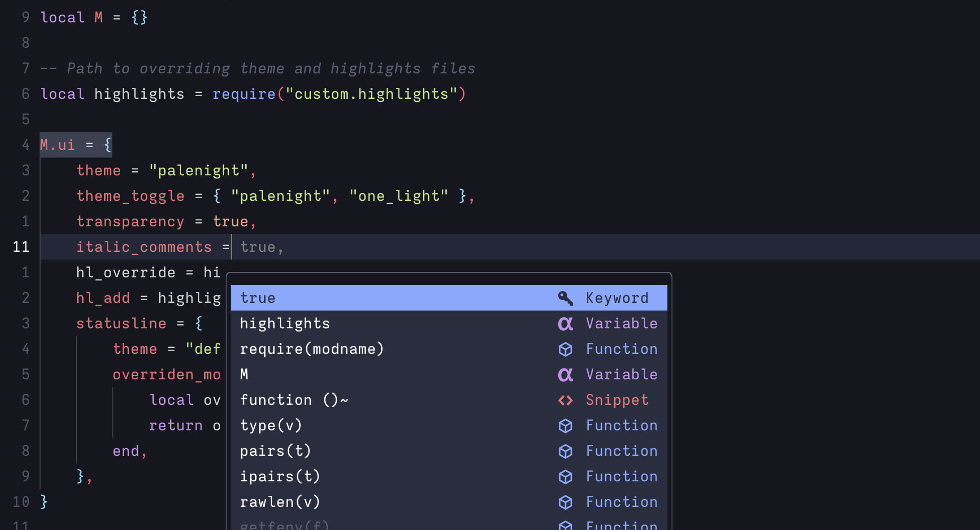
Task: Click the Snippet angle-bracket icon beside "function ()~"
Action: point(565,400)
